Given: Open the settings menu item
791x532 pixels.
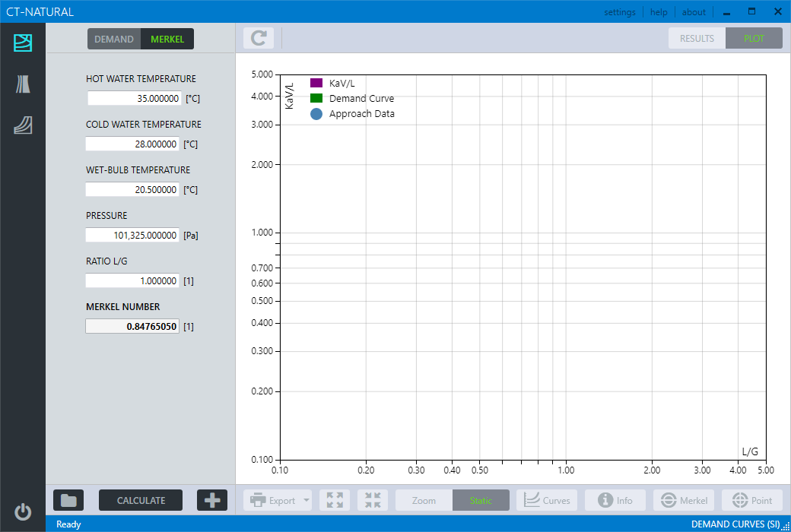Looking at the screenshot, I should click(620, 12).
